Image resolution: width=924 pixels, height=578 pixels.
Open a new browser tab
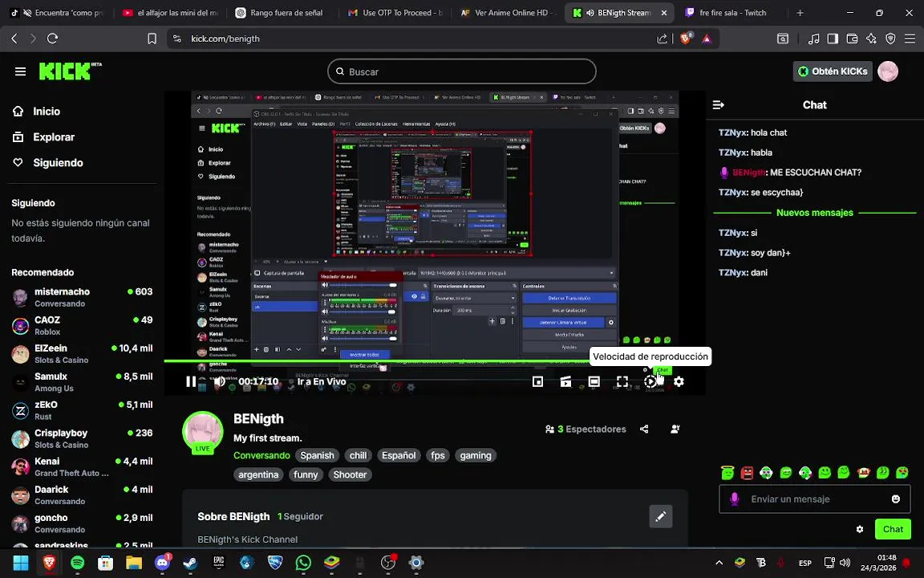tap(800, 12)
